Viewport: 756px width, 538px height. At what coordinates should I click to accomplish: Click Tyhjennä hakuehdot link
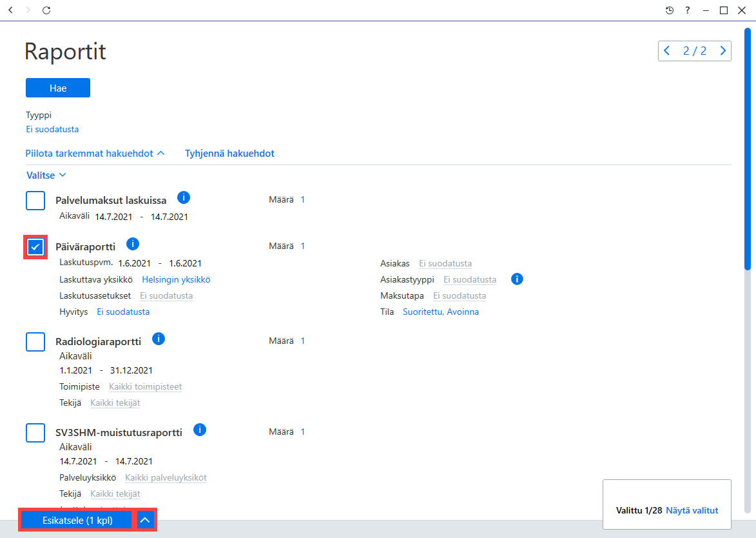pos(229,154)
